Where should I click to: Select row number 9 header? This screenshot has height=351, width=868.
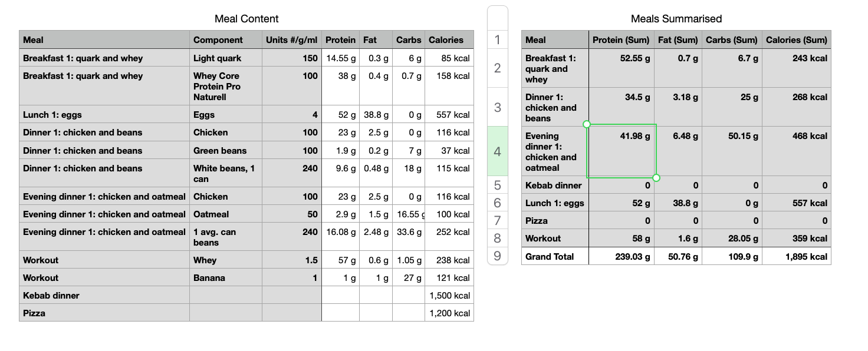pos(498,256)
